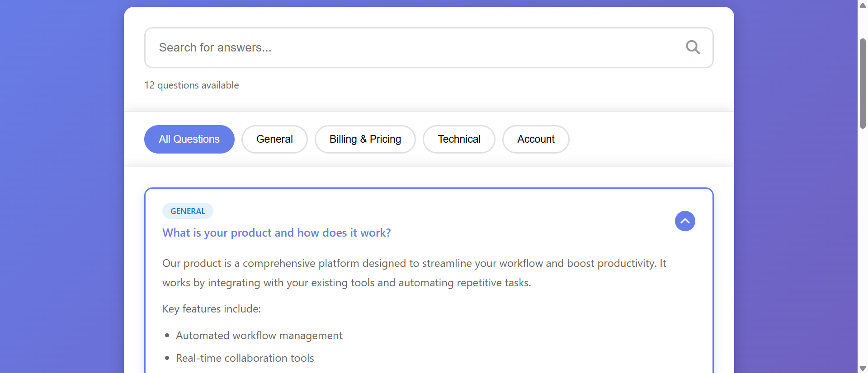Click the magnifying glass search icon
The height and width of the screenshot is (373, 868).
(693, 47)
